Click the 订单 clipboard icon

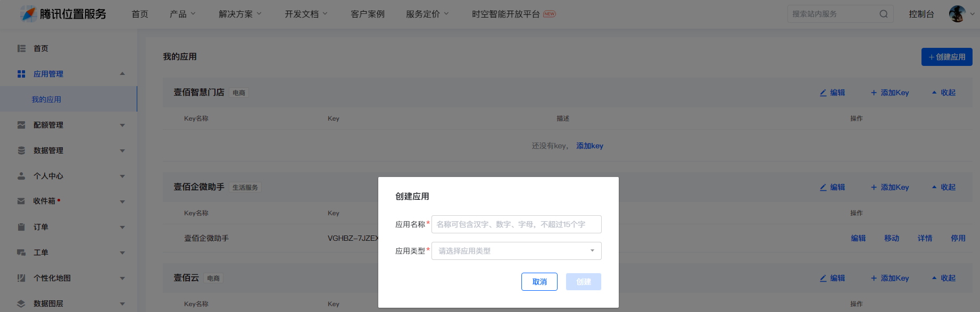pos(21,227)
